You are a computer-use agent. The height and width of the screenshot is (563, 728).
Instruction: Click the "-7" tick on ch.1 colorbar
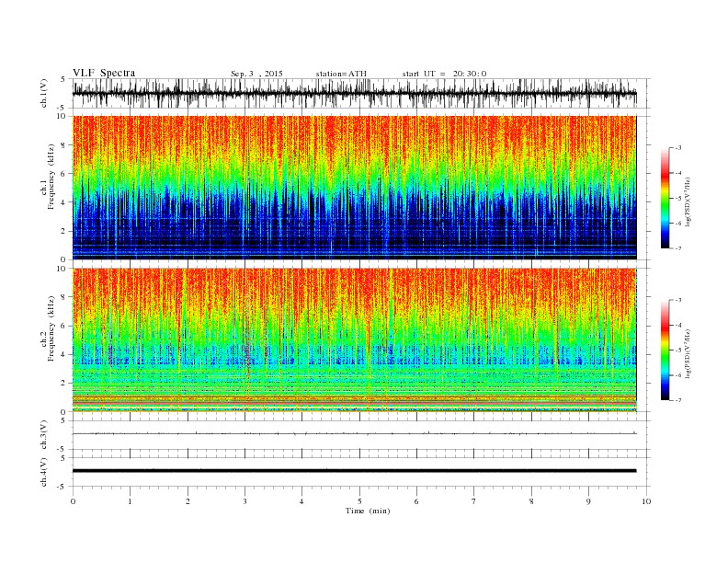point(678,248)
